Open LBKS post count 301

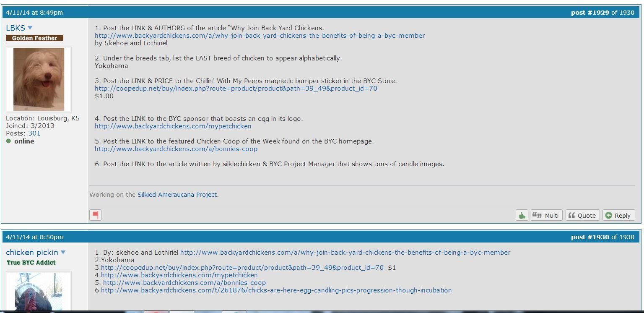pyautogui.click(x=34, y=133)
